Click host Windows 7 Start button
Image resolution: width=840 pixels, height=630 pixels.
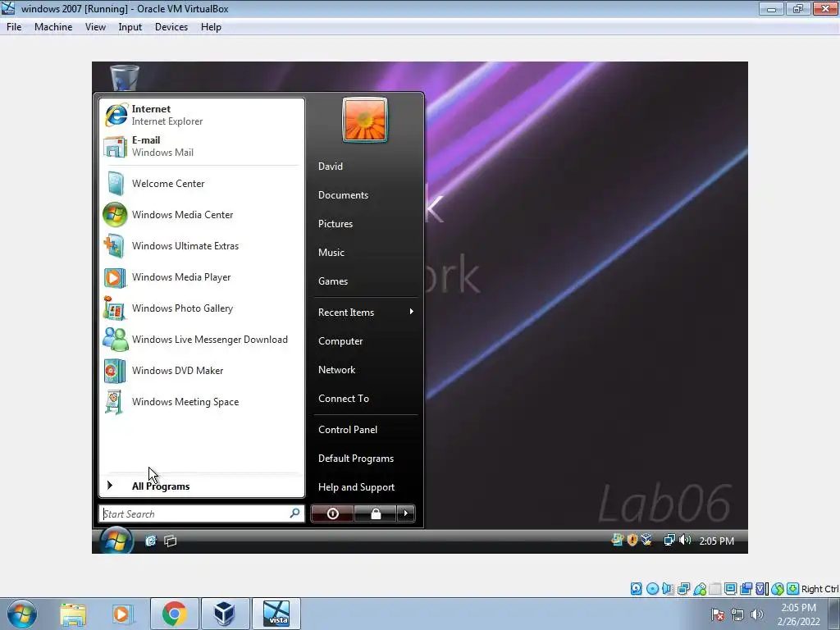point(21,614)
